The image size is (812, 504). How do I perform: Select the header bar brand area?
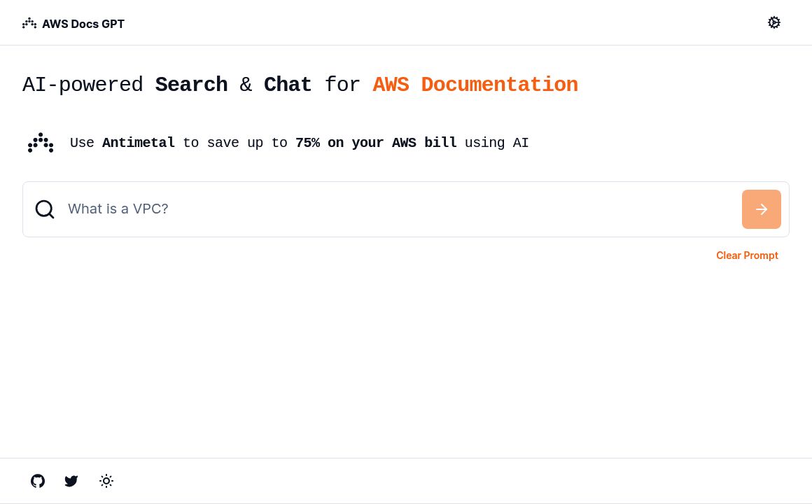(x=73, y=23)
